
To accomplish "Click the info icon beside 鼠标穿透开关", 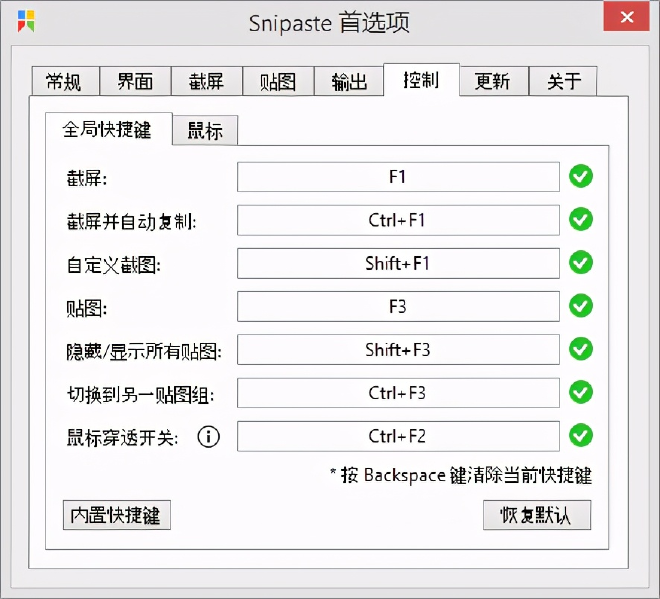I will coord(208,437).
